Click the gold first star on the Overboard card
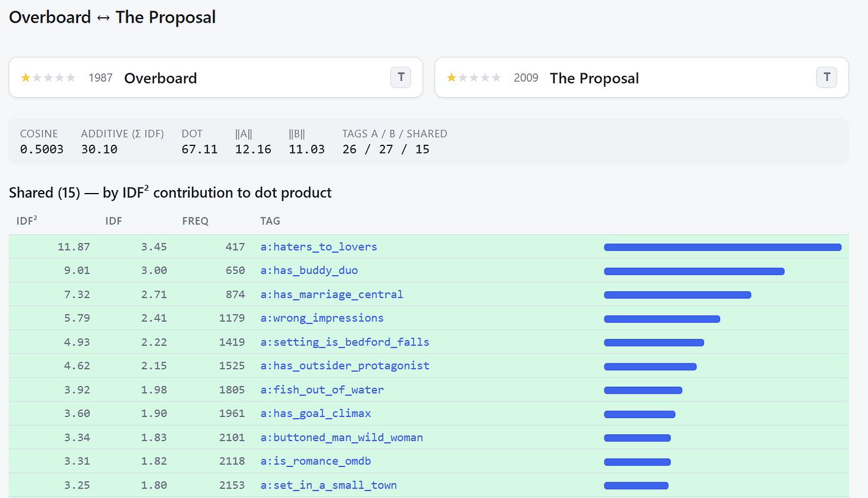 26,77
